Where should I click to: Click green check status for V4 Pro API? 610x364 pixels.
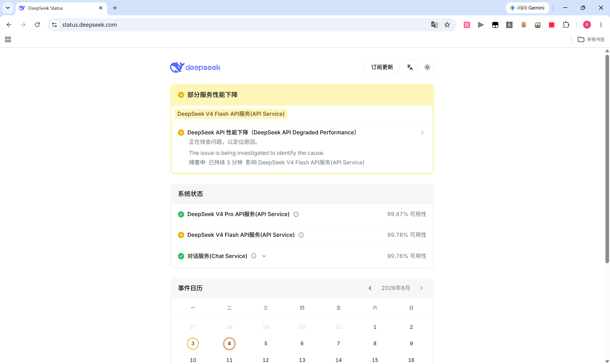[181, 214]
